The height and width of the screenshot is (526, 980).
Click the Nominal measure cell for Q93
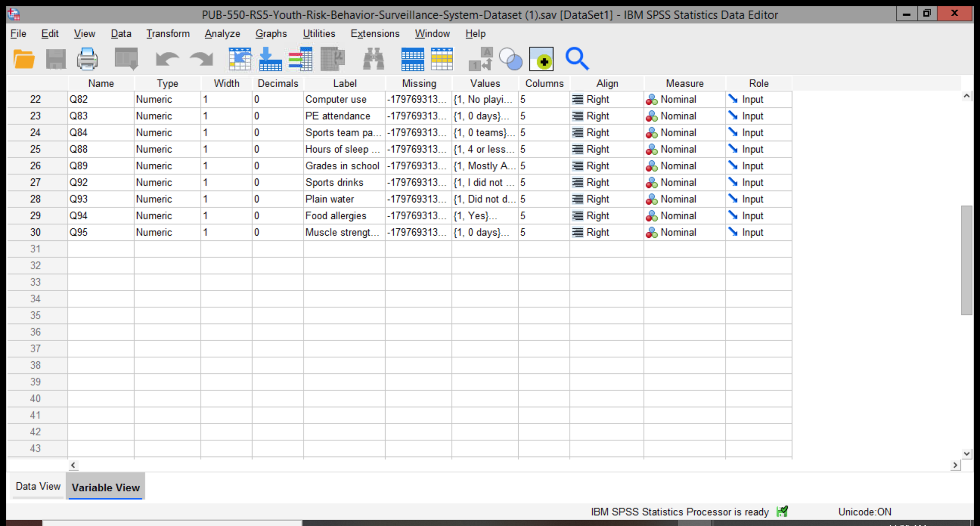click(x=685, y=199)
